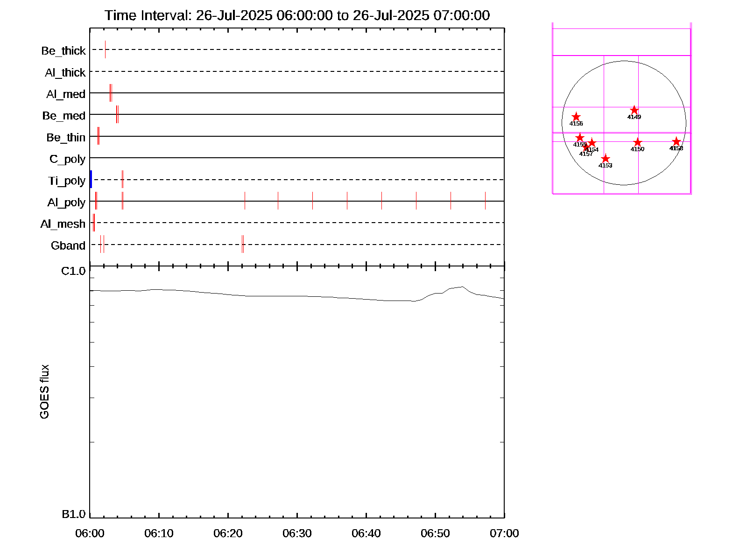Click the GOES flux axis label
Viewport: 747px width, 560px height.
coord(44,392)
